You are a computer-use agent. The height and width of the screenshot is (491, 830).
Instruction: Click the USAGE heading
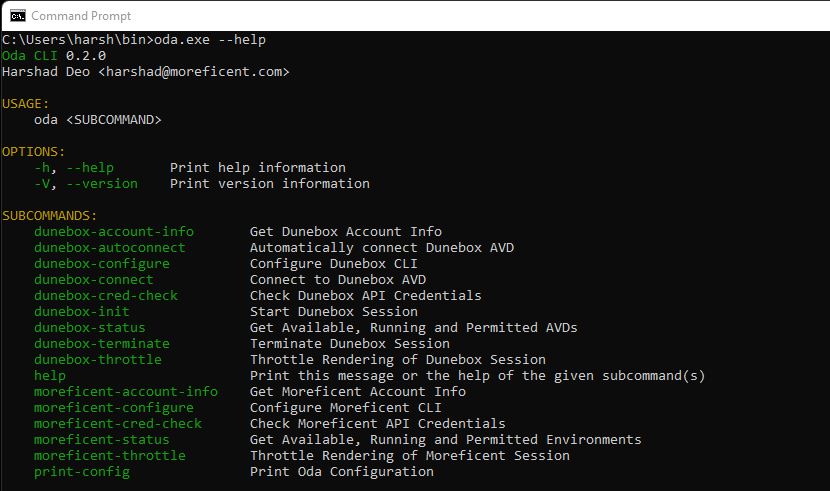point(26,104)
